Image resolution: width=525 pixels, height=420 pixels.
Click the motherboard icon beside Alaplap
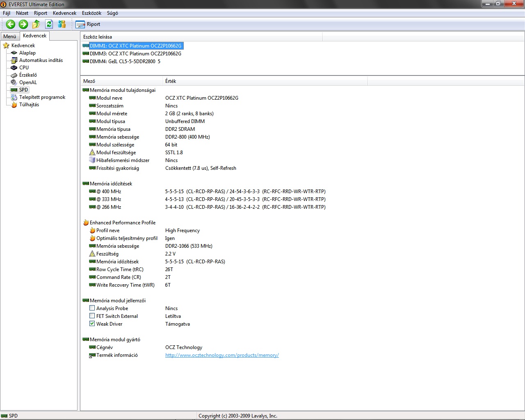point(14,53)
